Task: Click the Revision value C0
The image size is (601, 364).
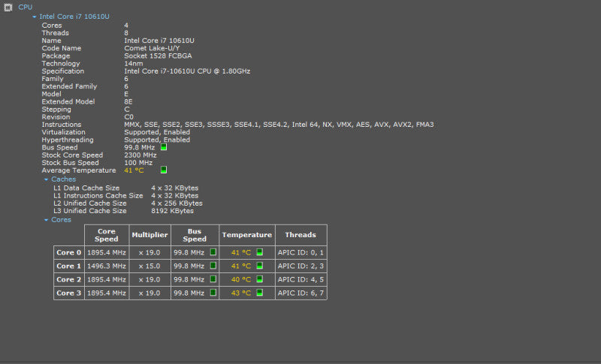Action: coord(128,117)
